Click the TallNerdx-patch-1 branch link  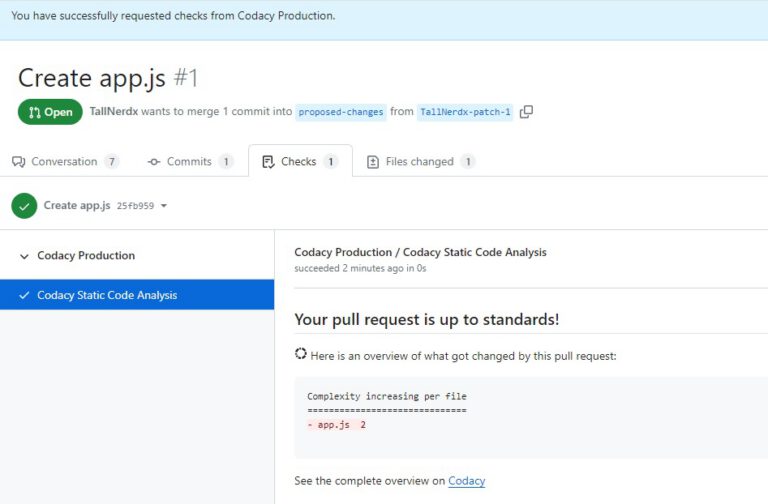(x=465, y=112)
